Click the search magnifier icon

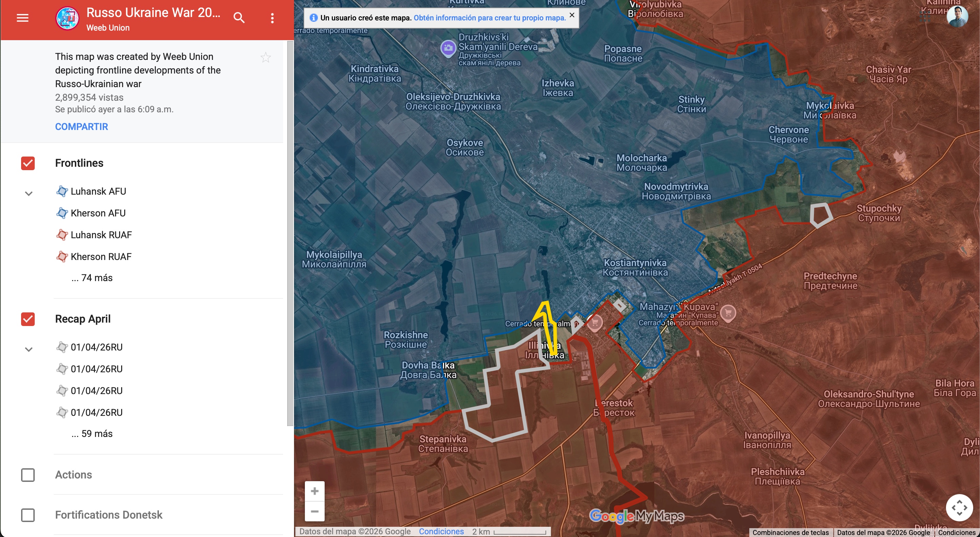pyautogui.click(x=239, y=17)
